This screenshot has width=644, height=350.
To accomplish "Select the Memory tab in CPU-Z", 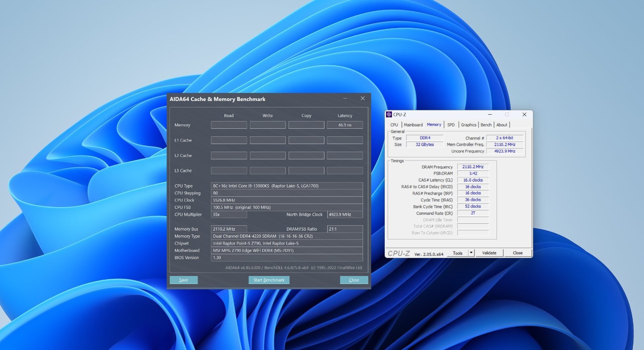I will click(x=434, y=125).
